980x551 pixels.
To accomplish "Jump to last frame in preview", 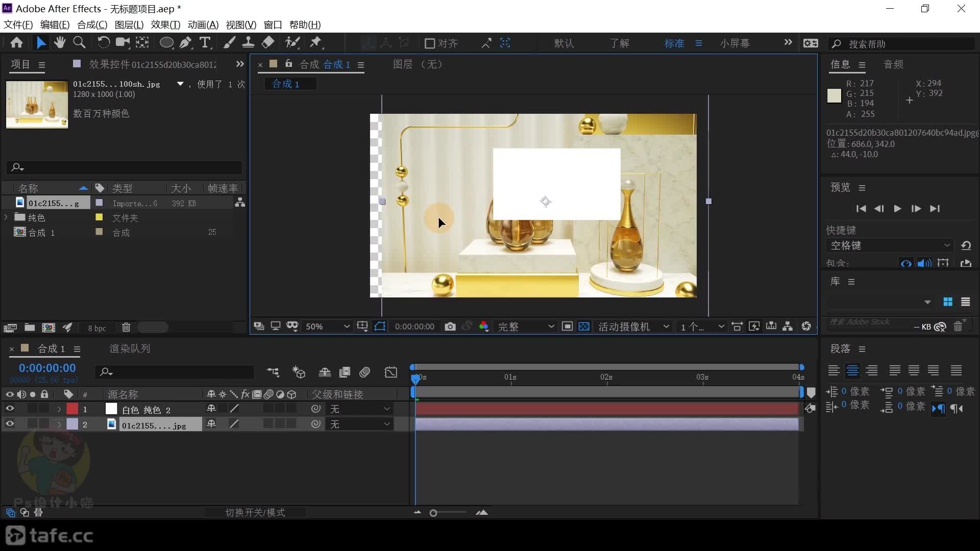I will click(935, 209).
